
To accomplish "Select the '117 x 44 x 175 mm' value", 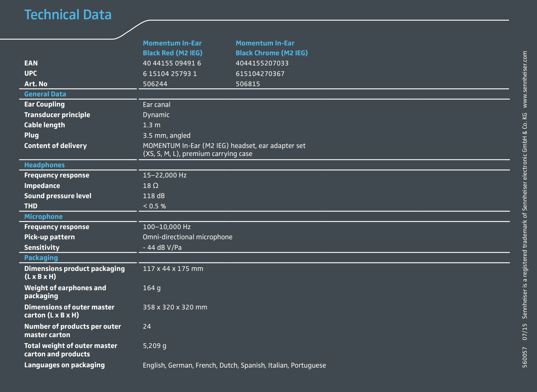I will pos(173,269).
